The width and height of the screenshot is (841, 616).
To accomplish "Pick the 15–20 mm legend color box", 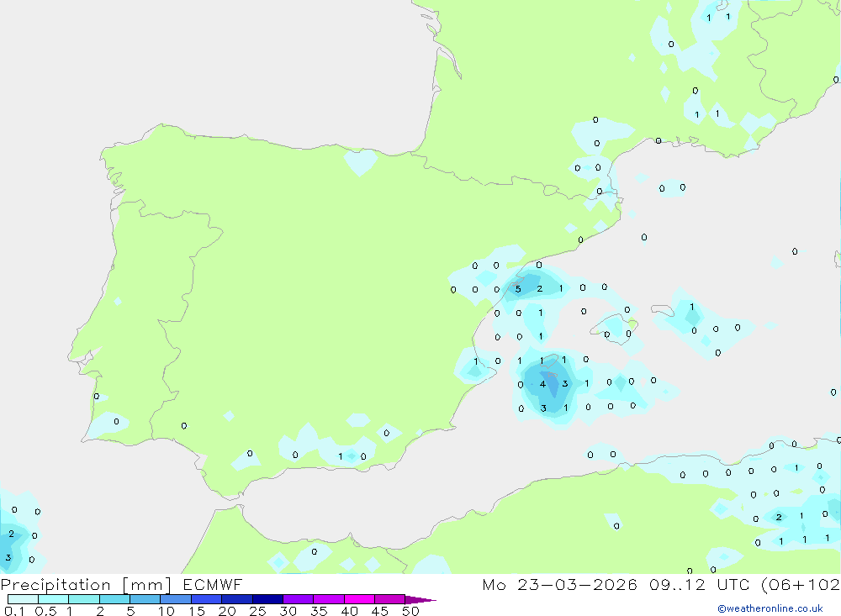I will tap(206, 599).
